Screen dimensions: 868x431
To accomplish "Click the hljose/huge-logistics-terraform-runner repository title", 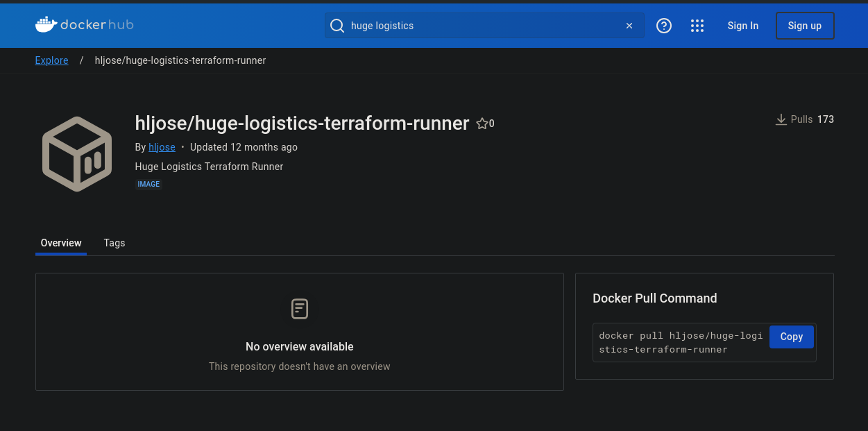I will pyautogui.click(x=302, y=124).
